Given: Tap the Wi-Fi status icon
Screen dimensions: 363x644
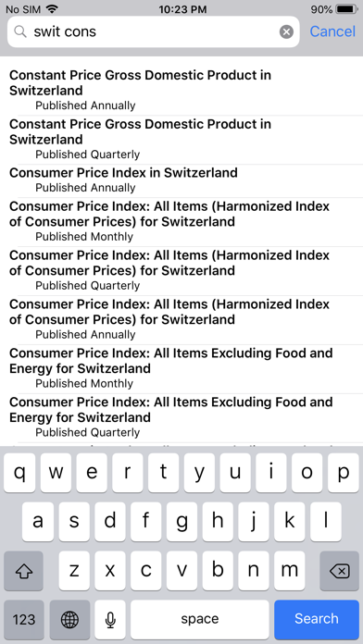Looking at the screenshot, I should click(52, 8).
